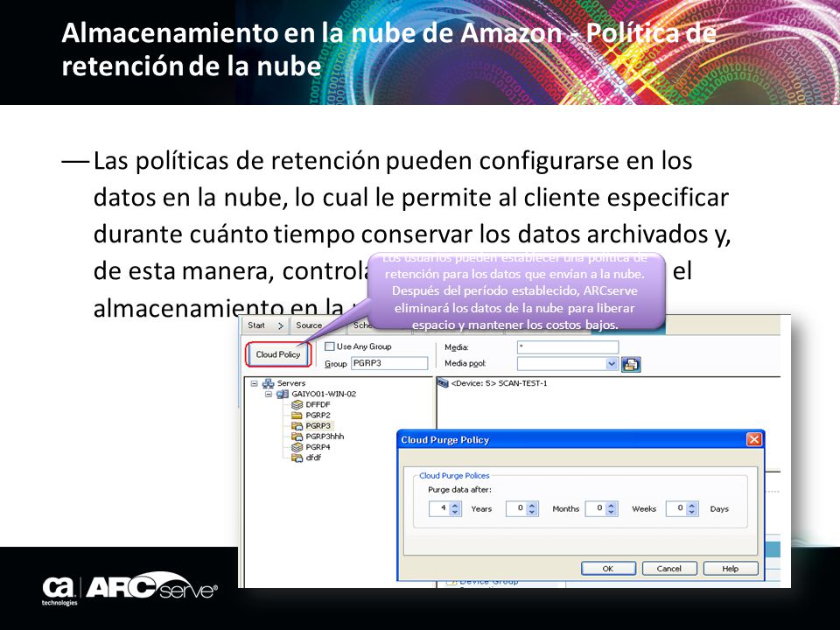This screenshot has height=630, width=840.
Task: Click the Device 5 SCAN-TEST-1 icon
Action: pos(443,383)
